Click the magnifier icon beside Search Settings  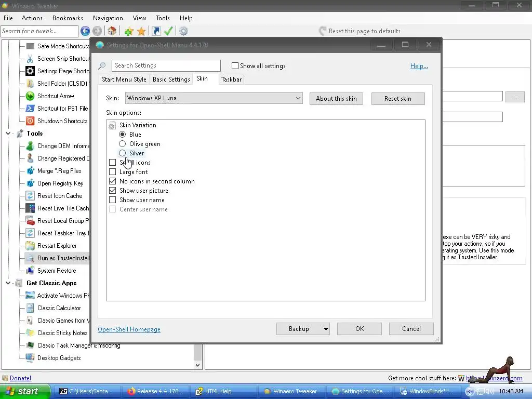pyautogui.click(x=102, y=66)
